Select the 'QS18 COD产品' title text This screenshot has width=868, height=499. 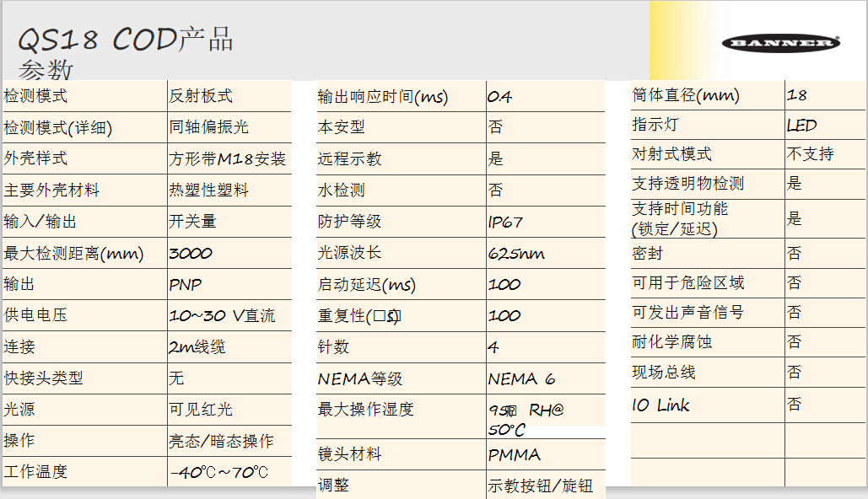click(x=126, y=40)
